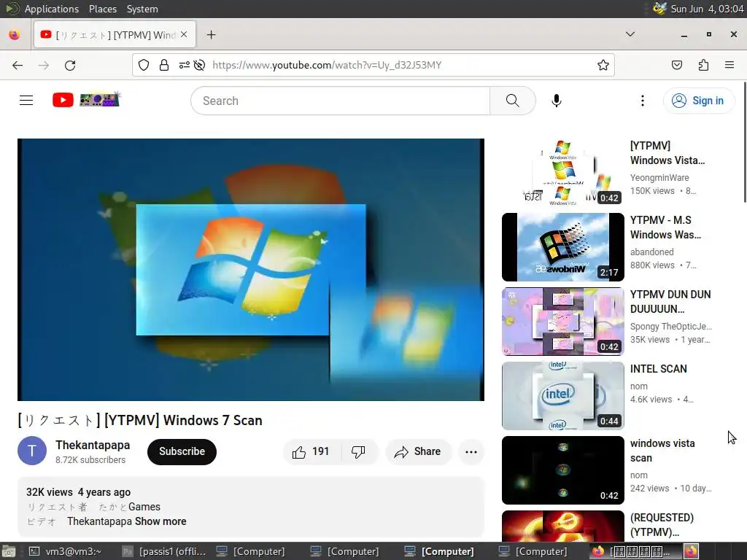747x560 pixels.
Task: Open windows vista scan video title
Action: coord(662,451)
